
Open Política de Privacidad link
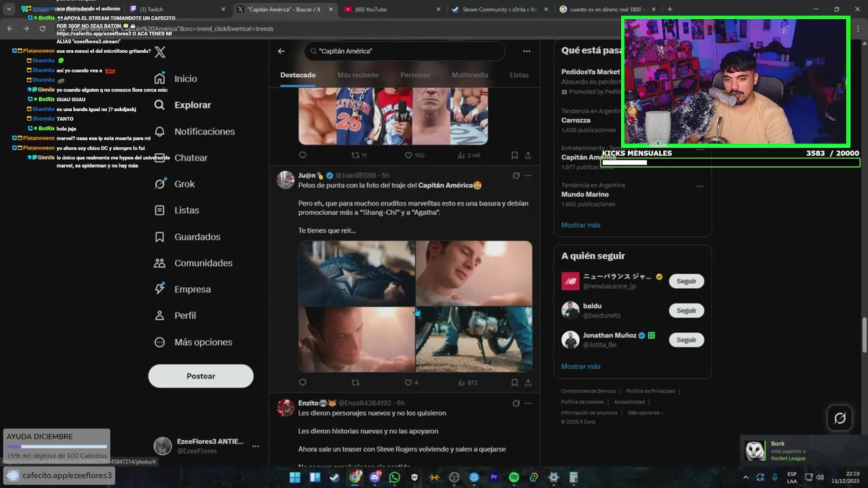click(650, 391)
